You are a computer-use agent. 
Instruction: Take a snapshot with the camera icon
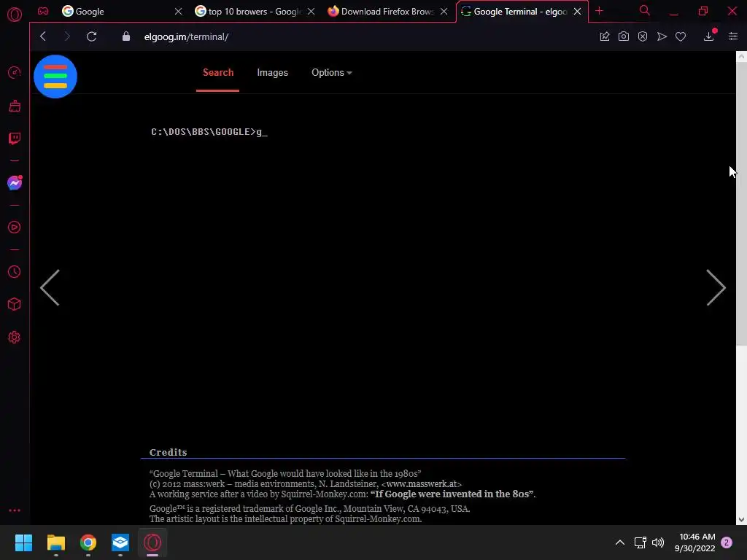pyautogui.click(x=623, y=36)
